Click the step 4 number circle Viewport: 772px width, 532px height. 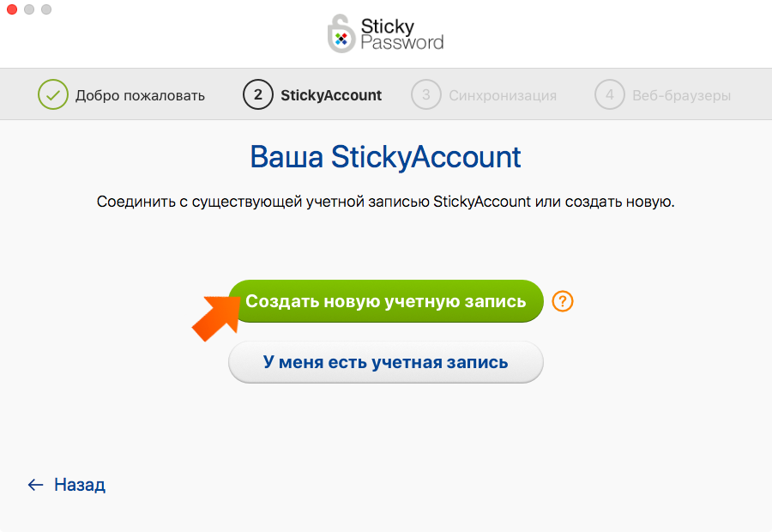pyautogui.click(x=609, y=95)
